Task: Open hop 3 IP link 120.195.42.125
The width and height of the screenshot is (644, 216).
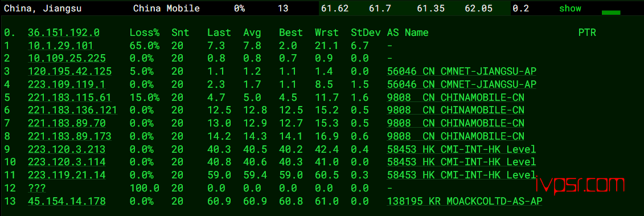Action: [70, 71]
